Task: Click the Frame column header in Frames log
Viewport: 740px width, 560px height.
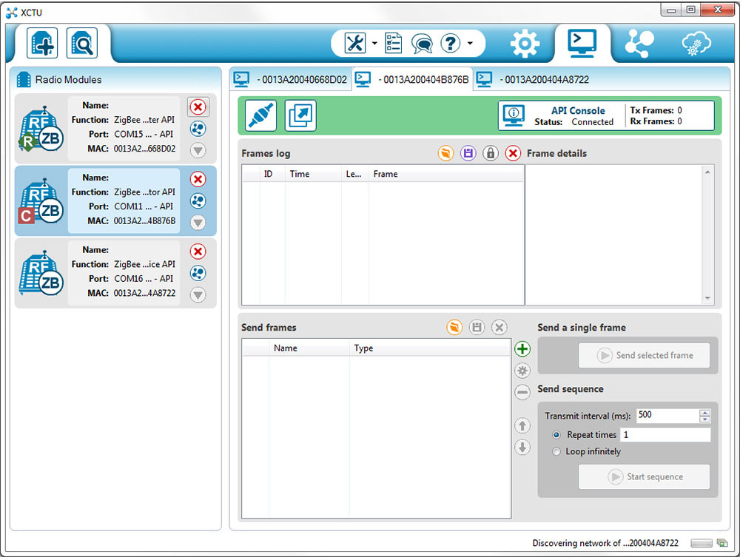Action: tap(446, 174)
